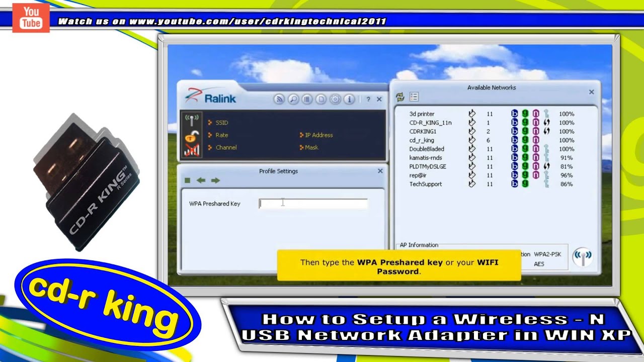Click the green stop square in Profile Settings
This screenshot has height=362, width=644.
click(x=187, y=180)
